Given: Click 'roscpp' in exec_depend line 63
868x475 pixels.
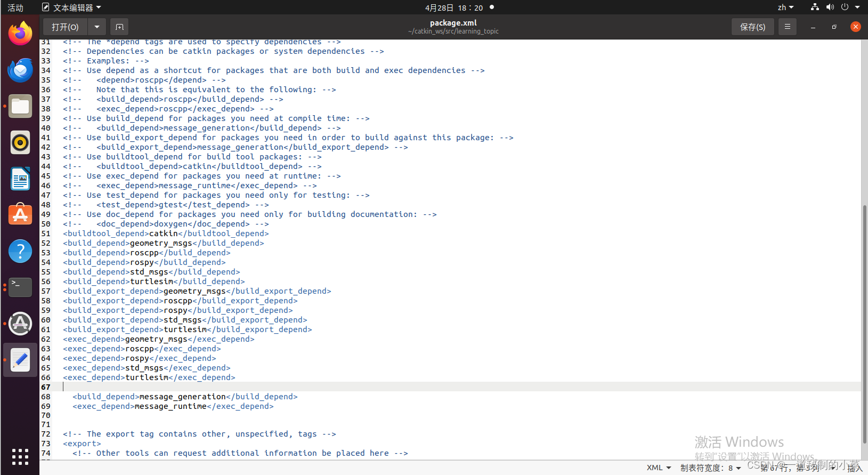Looking at the screenshot, I should 140,349.
